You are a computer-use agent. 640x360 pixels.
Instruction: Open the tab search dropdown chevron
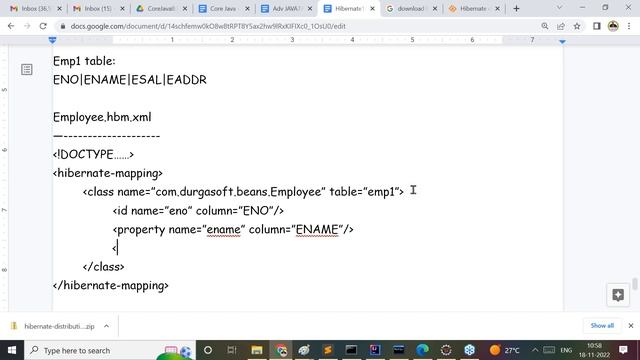click(559, 8)
